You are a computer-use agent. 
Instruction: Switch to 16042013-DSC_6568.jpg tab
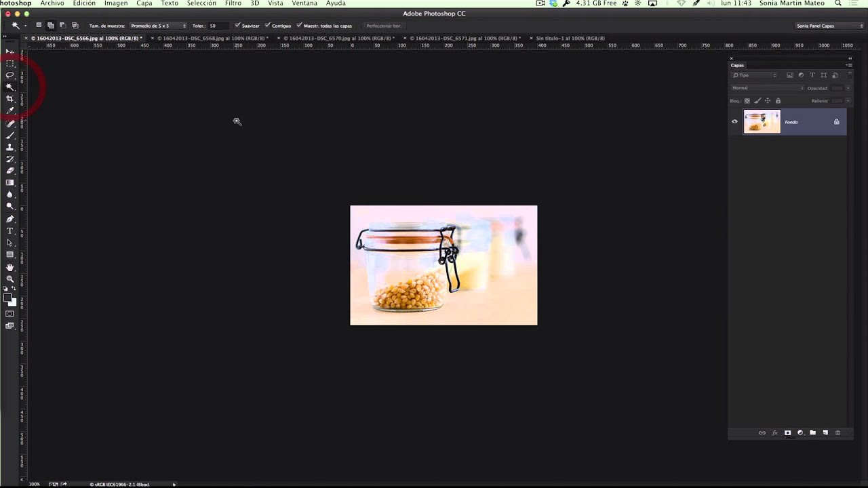(213, 39)
